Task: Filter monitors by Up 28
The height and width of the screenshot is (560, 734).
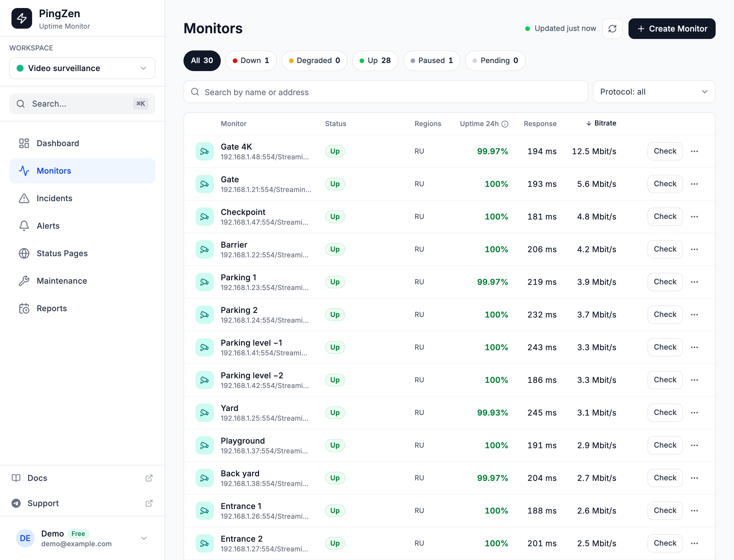Action: tap(375, 61)
